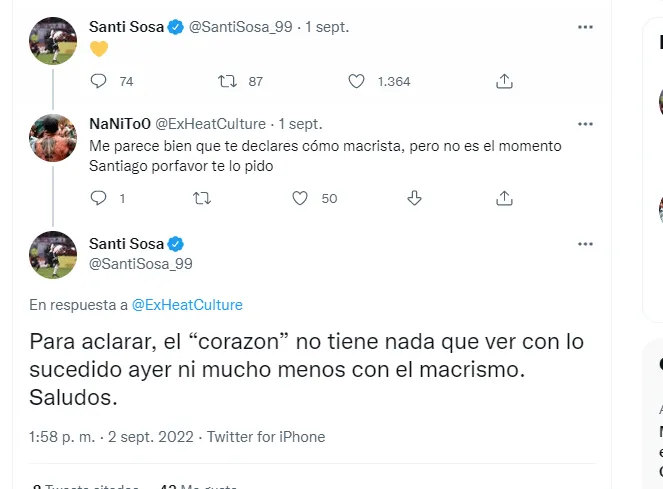663x489 pixels.
Task: Open the @SantiSosa_99 handle on main tweet
Action: coord(141,263)
